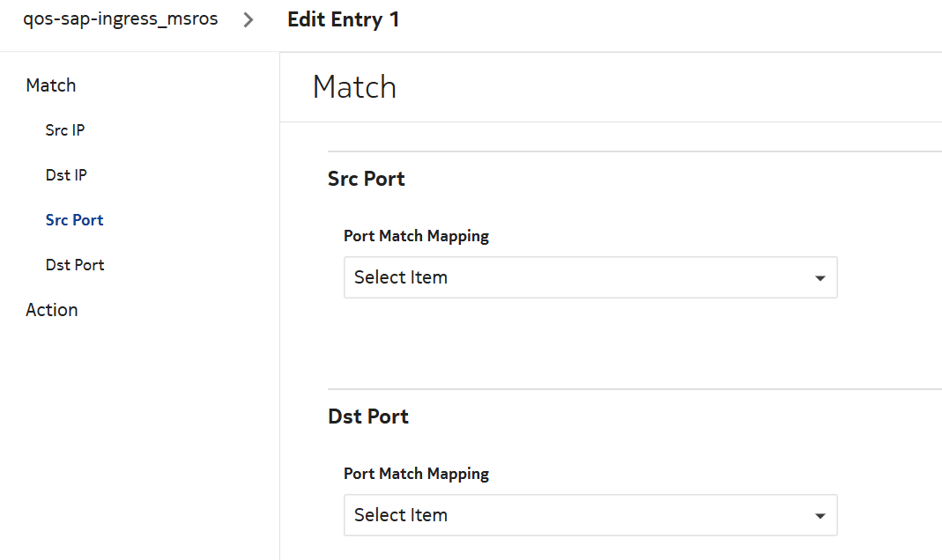Click the divider line above Src Port section
The width and height of the screenshot is (942, 560).
coord(634,151)
